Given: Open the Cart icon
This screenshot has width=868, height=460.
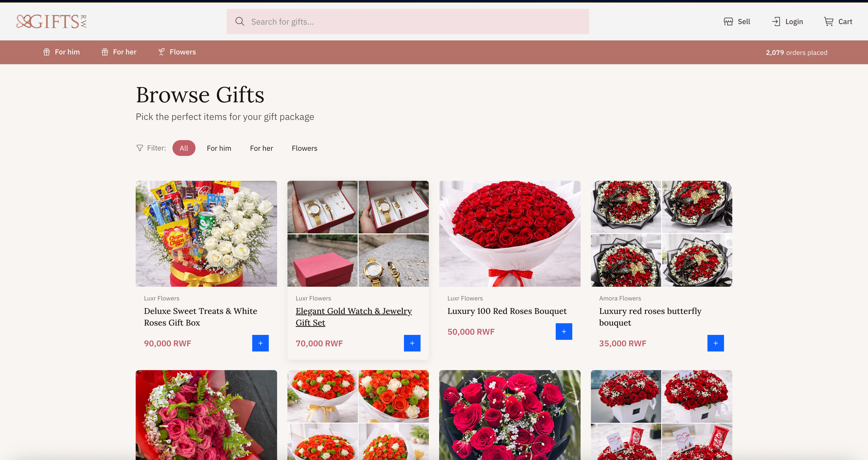Looking at the screenshot, I should click(829, 21).
